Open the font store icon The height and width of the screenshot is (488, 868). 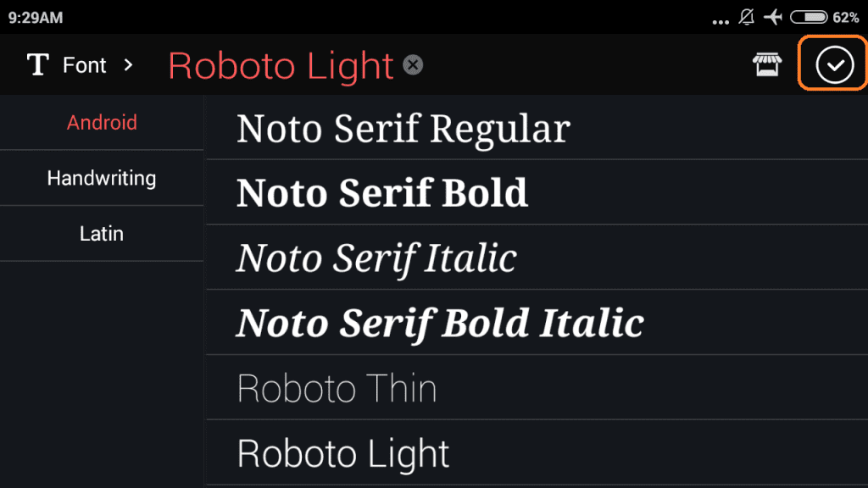[x=767, y=65]
